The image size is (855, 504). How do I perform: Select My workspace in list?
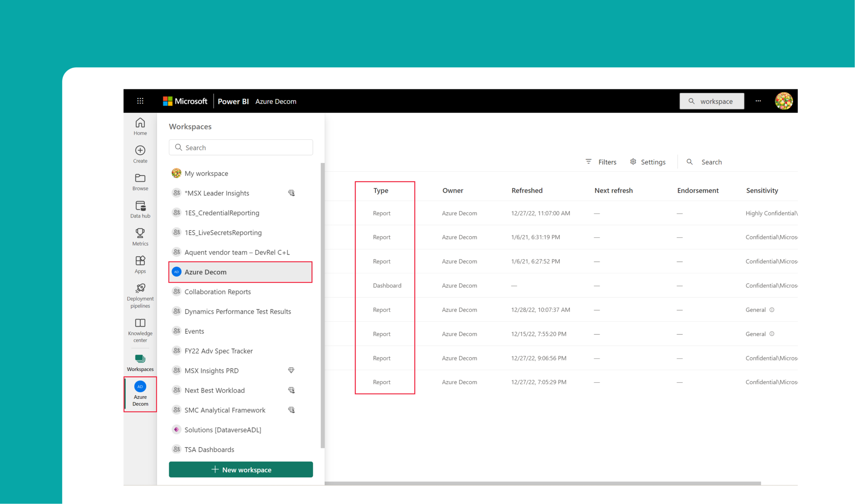206,173
